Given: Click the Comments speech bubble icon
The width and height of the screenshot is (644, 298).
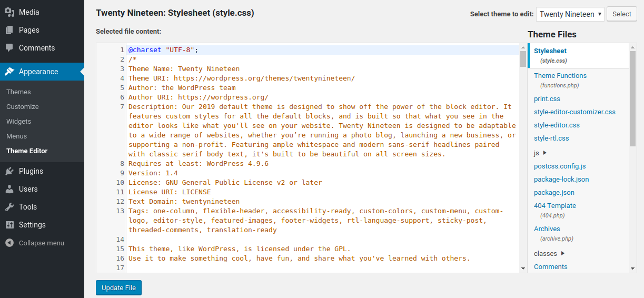Looking at the screenshot, I should 9,48.
